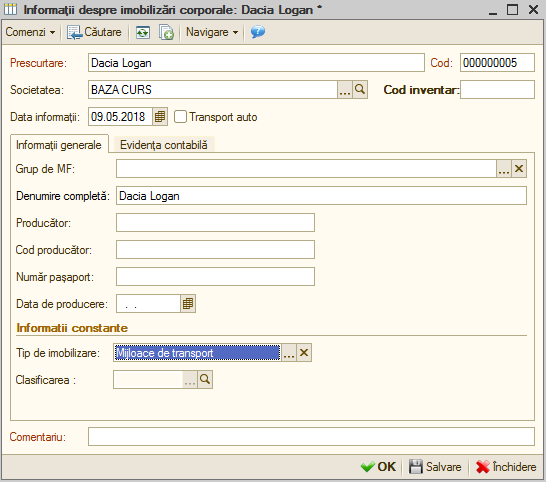
Task: Click the copy-with-plus document icon
Action: (x=166, y=32)
